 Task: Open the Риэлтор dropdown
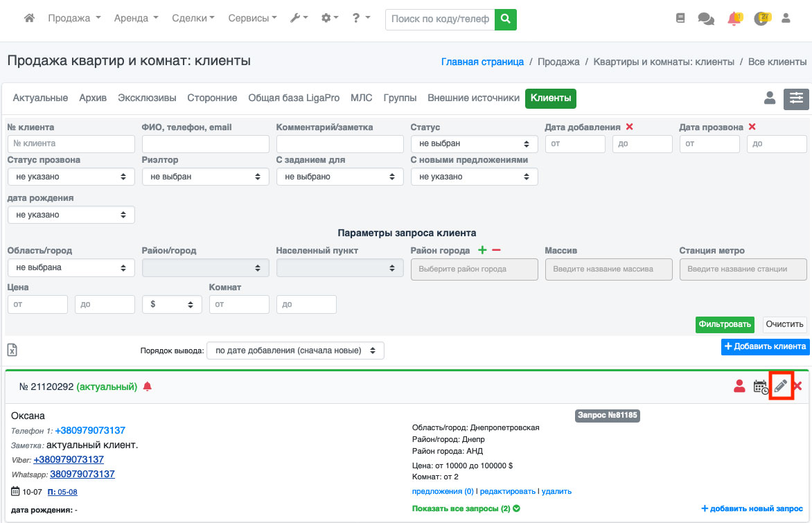tap(205, 177)
